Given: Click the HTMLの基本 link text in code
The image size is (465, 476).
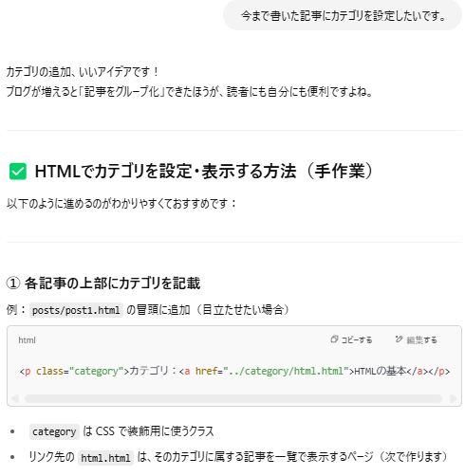Looking at the screenshot, I should [x=380, y=371].
